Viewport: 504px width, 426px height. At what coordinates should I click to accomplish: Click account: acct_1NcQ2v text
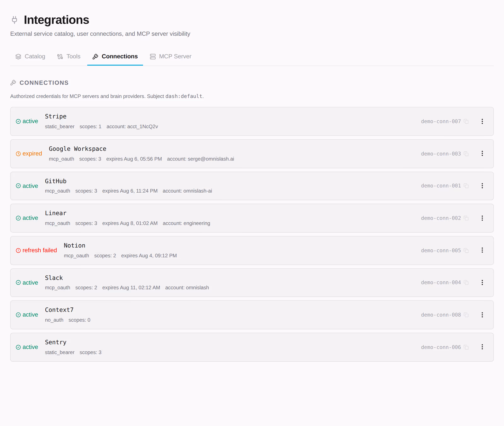(132, 126)
